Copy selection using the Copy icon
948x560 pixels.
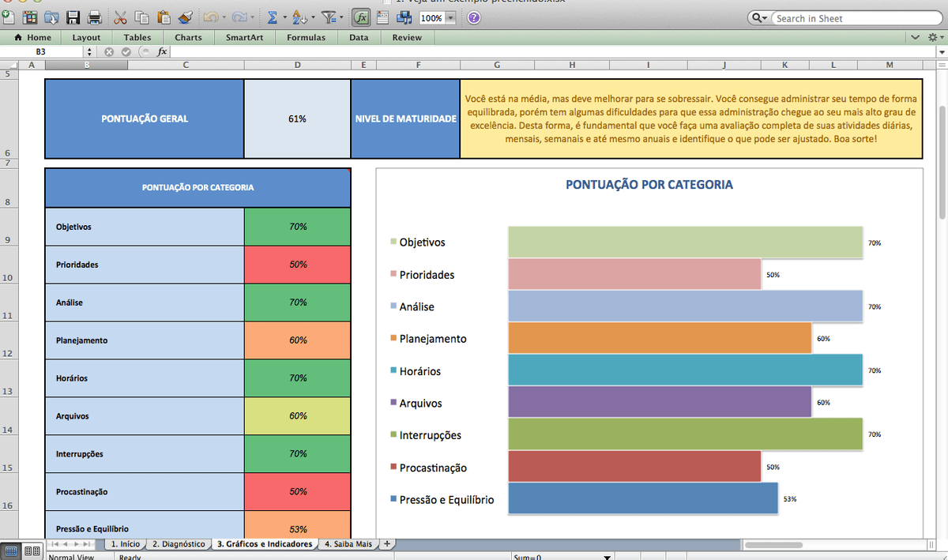point(142,17)
